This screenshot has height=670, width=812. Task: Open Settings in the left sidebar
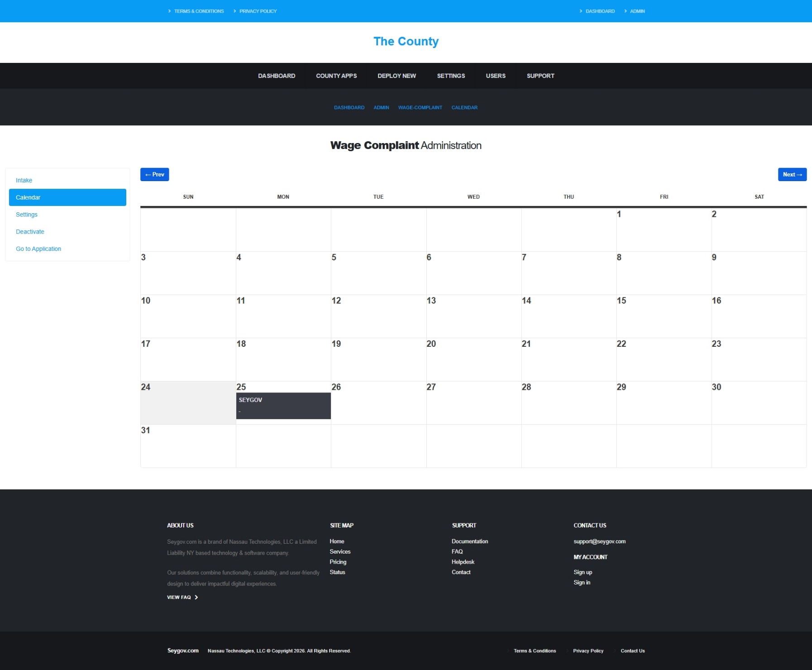tap(27, 215)
